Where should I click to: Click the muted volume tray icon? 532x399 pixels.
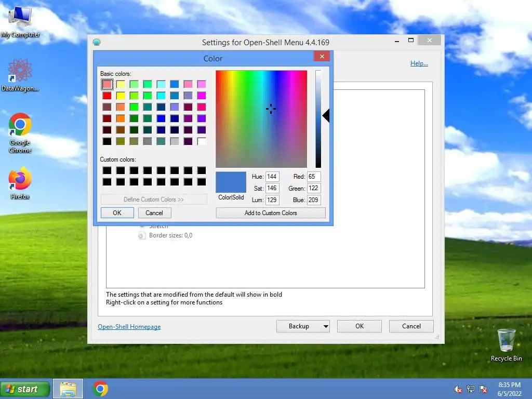[458, 389]
